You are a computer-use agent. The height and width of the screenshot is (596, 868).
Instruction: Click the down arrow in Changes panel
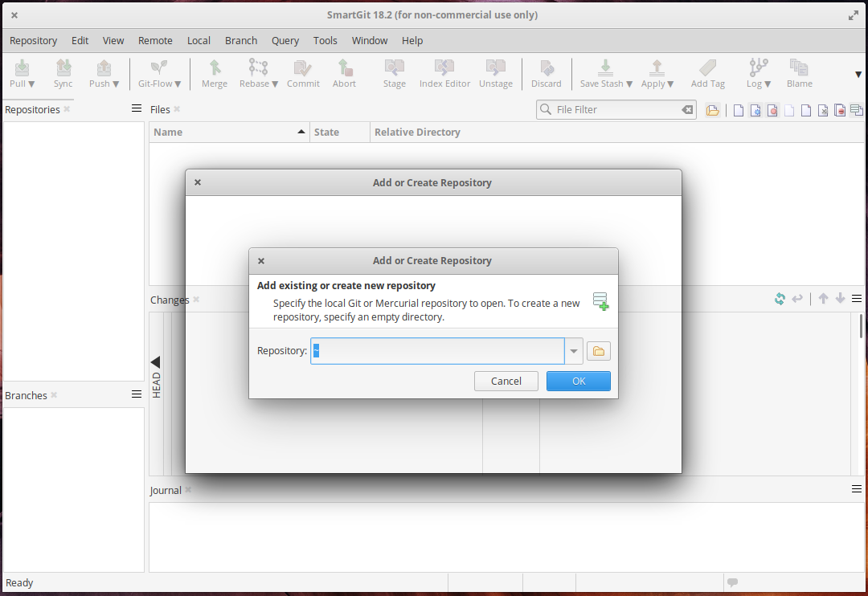pos(840,299)
